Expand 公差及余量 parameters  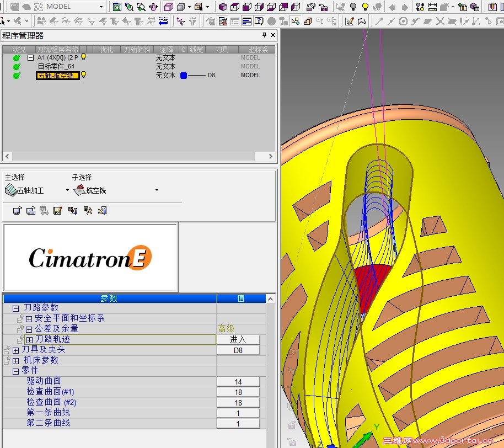29,329
